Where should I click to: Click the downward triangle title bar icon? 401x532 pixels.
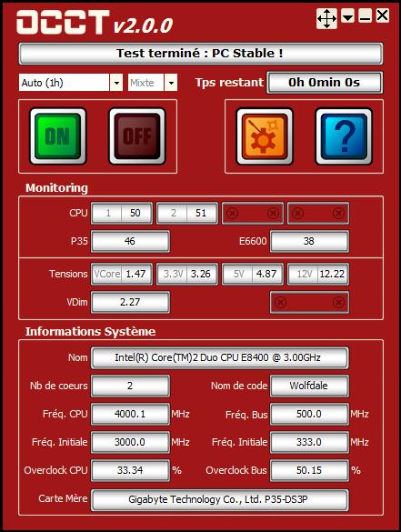click(x=347, y=16)
